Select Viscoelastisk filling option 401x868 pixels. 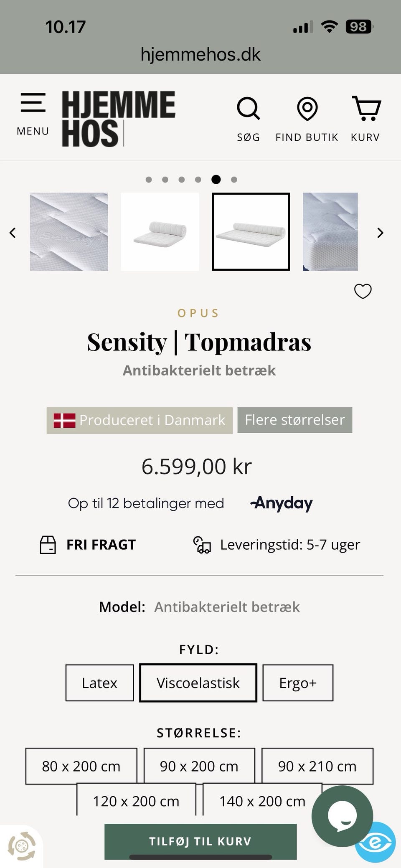tap(198, 683)
